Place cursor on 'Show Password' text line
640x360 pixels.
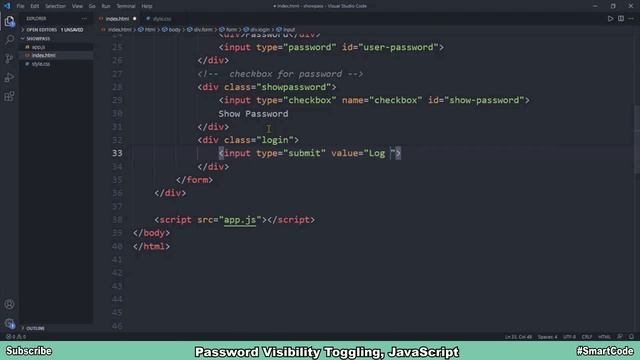coord(253,113)
